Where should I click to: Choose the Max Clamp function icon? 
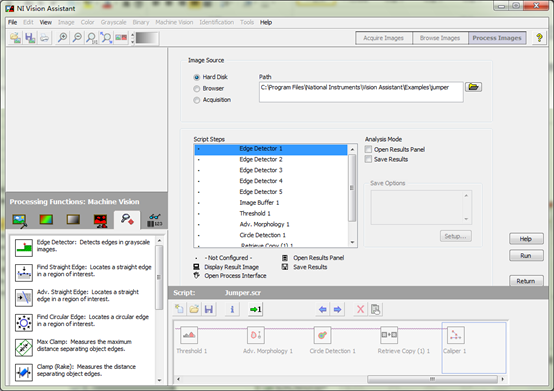[24, 348]
